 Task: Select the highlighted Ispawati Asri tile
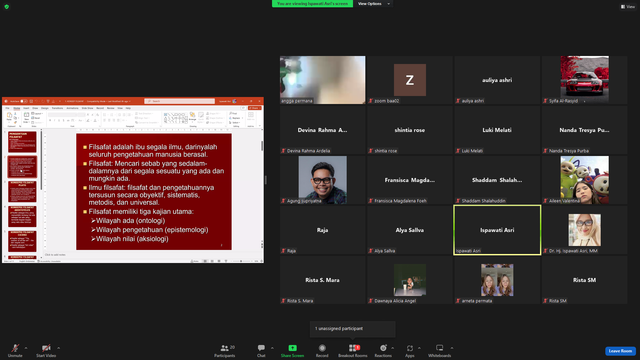(x=497, y=230)
